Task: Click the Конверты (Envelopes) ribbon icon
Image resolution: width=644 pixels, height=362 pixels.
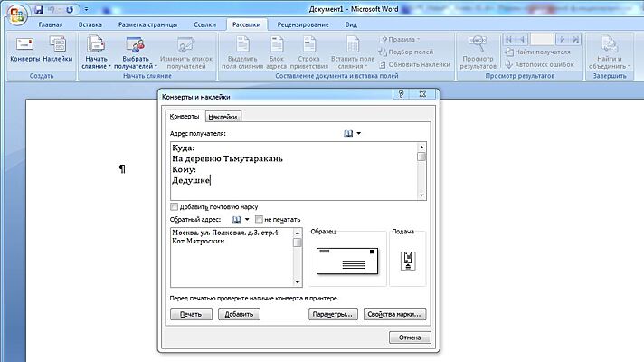Action: click(x=25, y=49)
